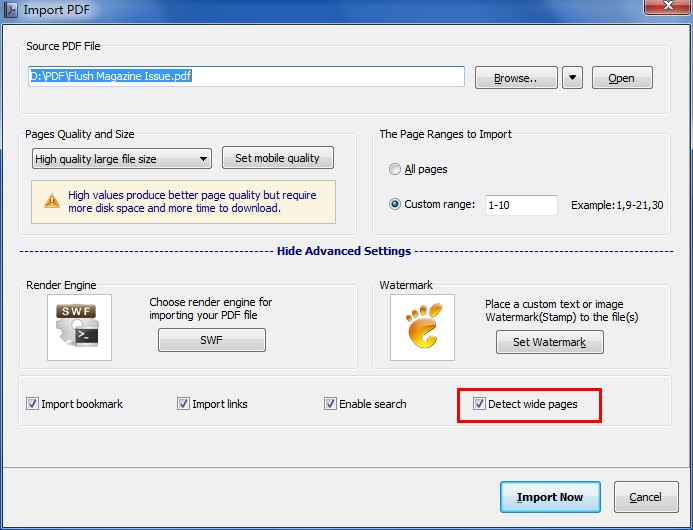The width and height of the screenshot is (693, 530).
Task: Open the page quality dropdown
Action: [x=122, y=159]
